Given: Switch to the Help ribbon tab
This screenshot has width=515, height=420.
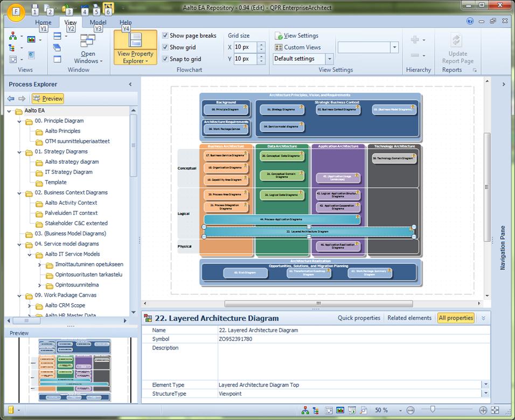Looking at the screenshot, I should (x=126, y=22).
